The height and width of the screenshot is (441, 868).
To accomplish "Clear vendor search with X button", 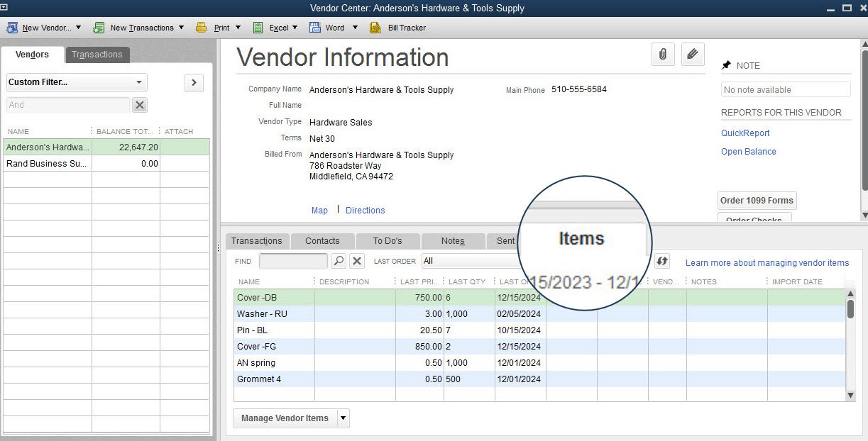I will coord(140,105).
